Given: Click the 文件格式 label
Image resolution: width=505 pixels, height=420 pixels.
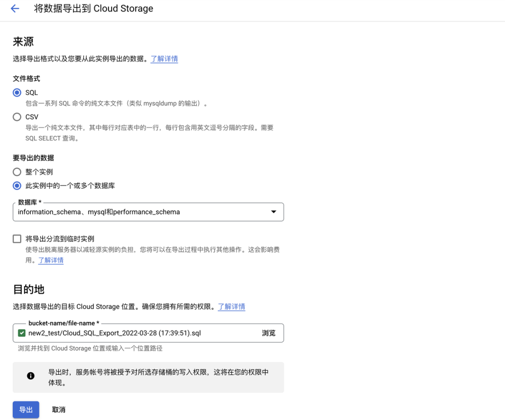Looking at the screenshot, I should 26,78.
